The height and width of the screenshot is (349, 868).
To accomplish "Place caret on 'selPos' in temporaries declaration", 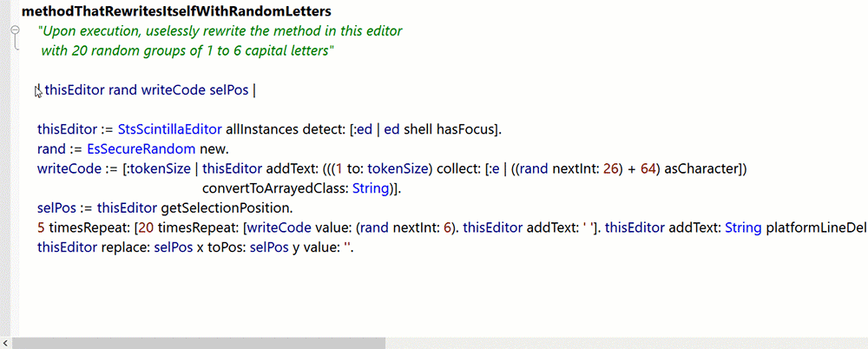I will click(x=229, y=91).
